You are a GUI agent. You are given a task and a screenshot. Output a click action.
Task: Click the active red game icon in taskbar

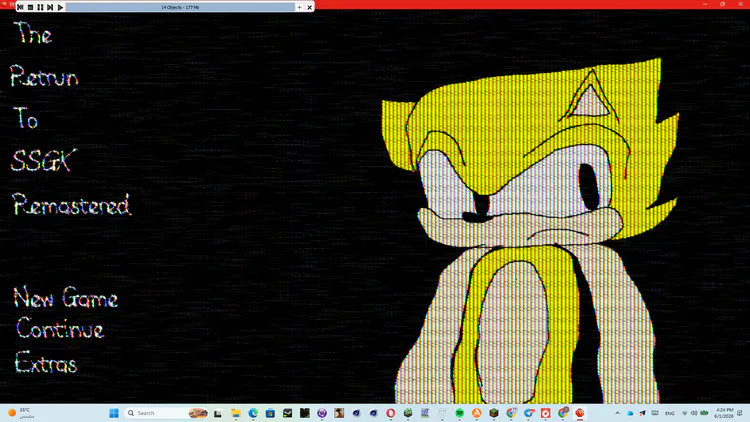[580, 413]
